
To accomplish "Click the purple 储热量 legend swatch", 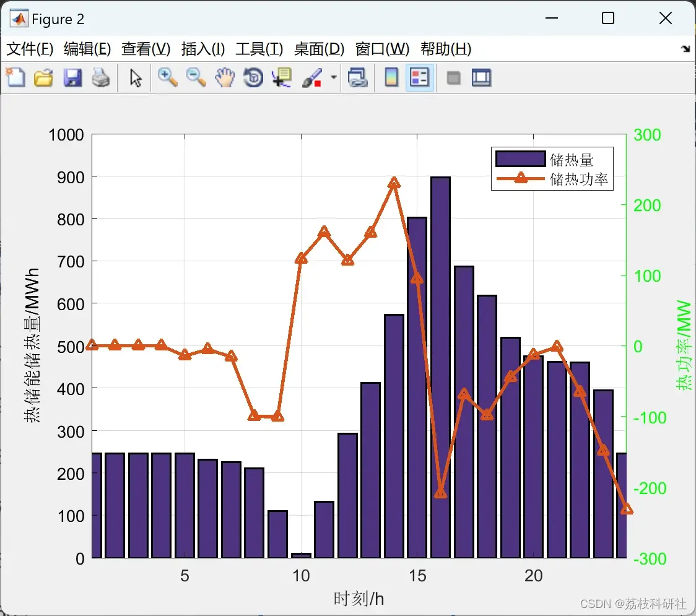I will (x=520, y=159).
